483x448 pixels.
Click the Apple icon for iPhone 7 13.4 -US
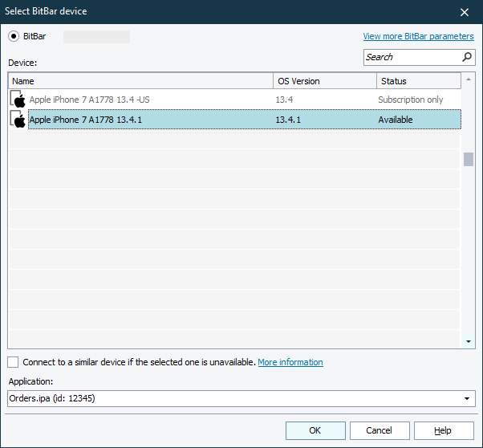(x=18, y=100)
